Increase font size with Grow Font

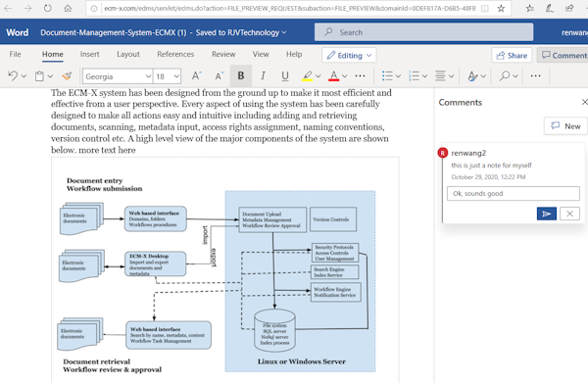pos(197,76)
